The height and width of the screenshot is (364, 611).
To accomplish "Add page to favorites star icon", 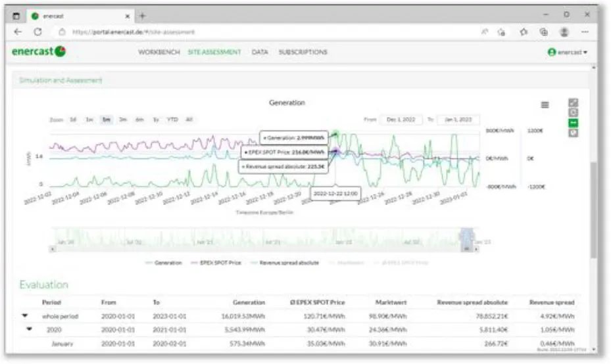I will (502, 32).
